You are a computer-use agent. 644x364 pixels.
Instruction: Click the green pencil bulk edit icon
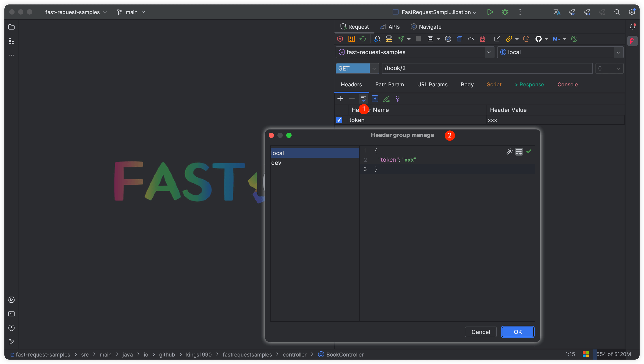point(386,99)
